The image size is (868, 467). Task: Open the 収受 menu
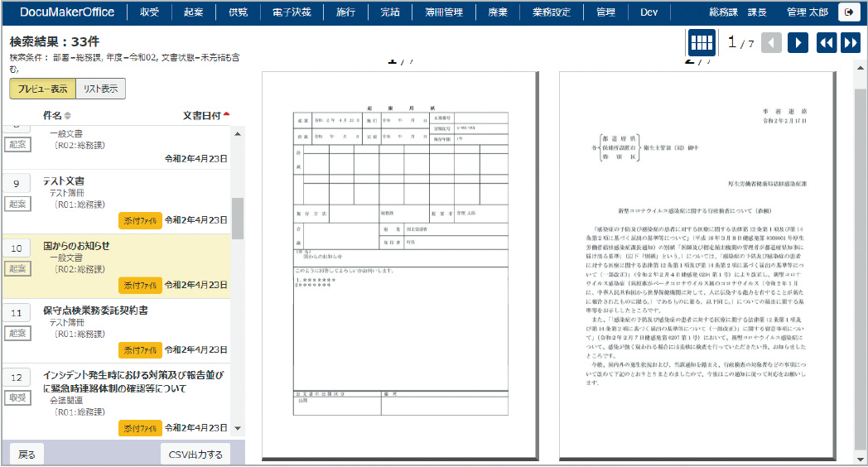(149, 12)
